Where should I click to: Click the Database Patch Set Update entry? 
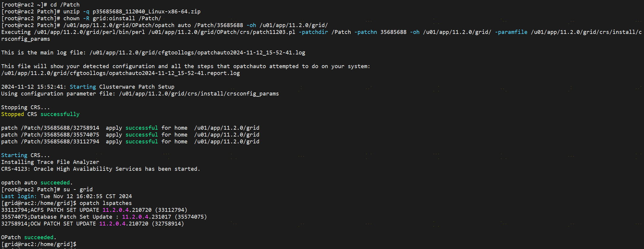[x=104, y=217]
